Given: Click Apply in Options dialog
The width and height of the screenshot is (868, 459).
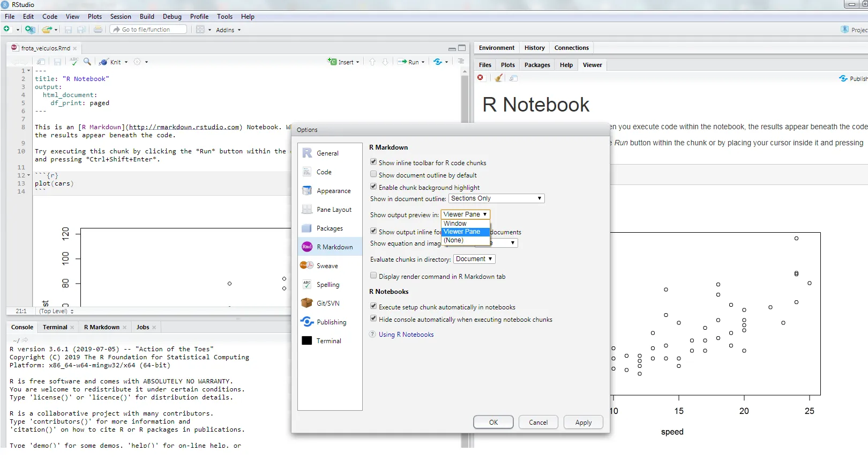Looking at the screenshot, I should pyautogui.click(x=583, y=422).
